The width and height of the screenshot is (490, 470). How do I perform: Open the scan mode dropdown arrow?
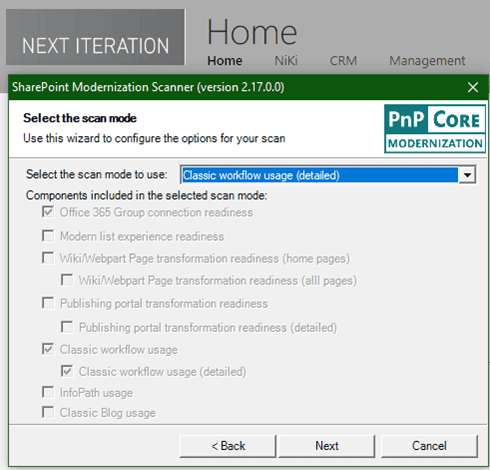pos(467,175)
